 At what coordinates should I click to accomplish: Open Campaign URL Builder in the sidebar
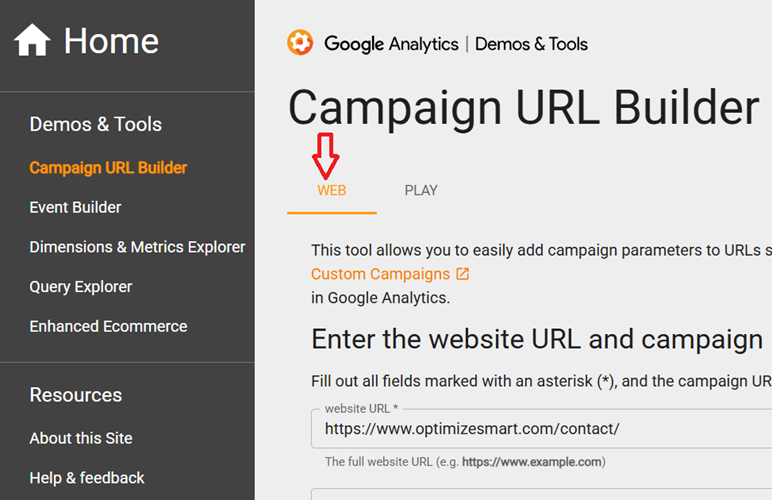coord(108,168)
